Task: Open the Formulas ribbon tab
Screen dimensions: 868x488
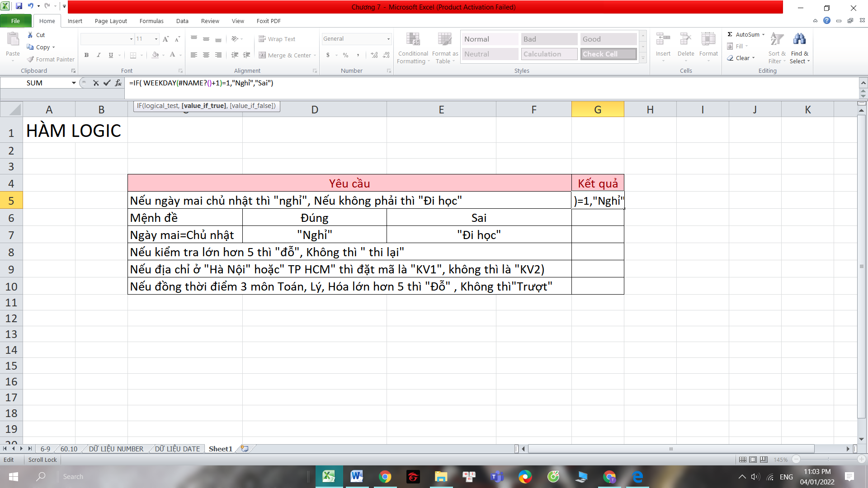Action: point(151,21)
